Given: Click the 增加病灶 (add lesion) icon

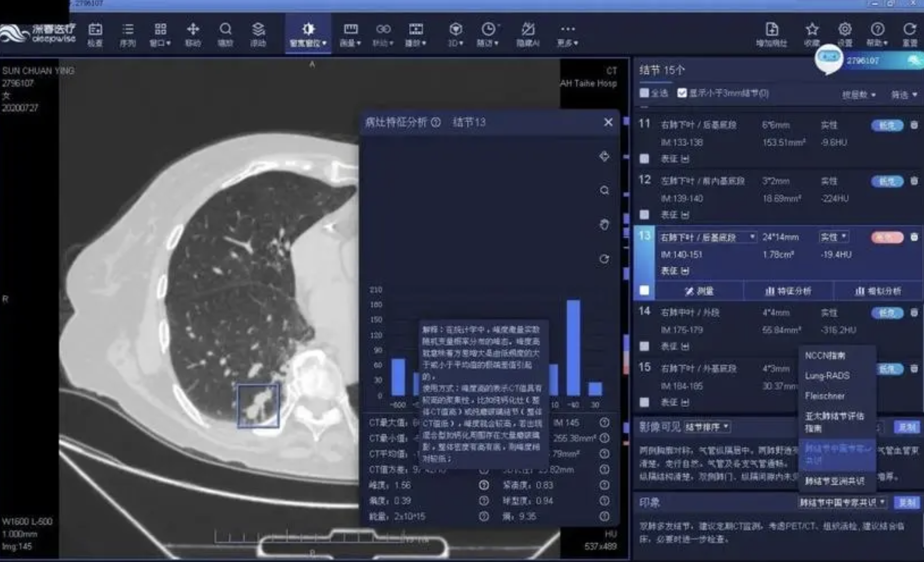Looking at the screenshot, I should point(771,34).
